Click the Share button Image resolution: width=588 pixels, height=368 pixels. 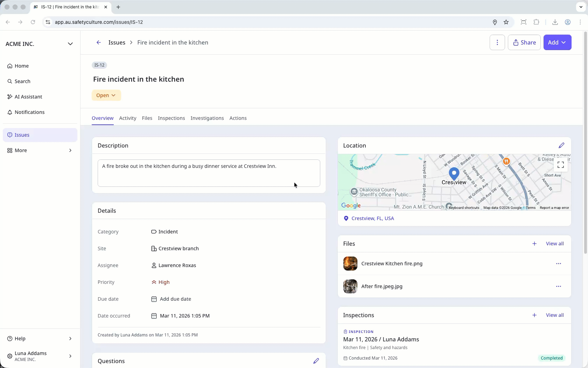coord(524,42)
